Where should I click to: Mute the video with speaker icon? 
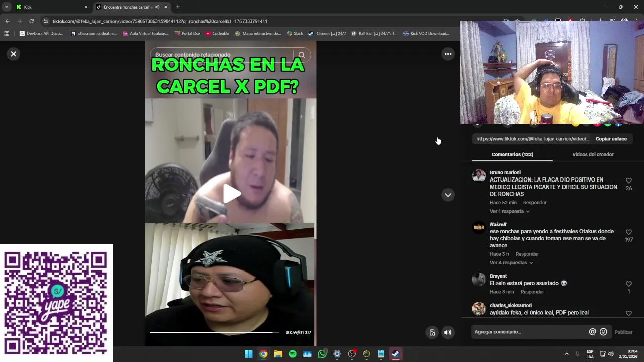pyautogui.click(x=448, y=332)
